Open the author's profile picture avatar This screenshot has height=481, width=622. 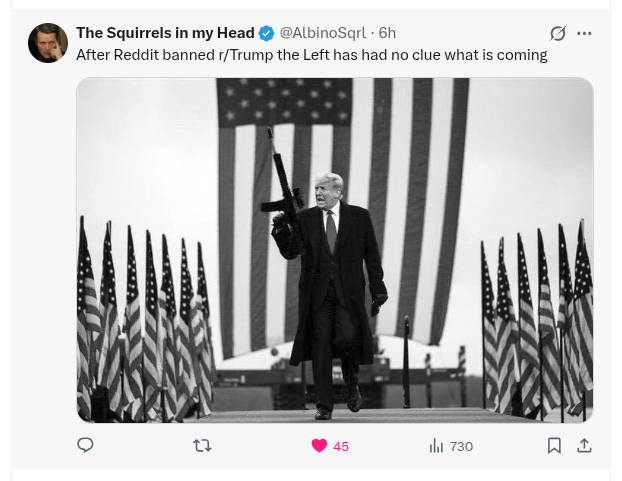click(x=48, y=43)
